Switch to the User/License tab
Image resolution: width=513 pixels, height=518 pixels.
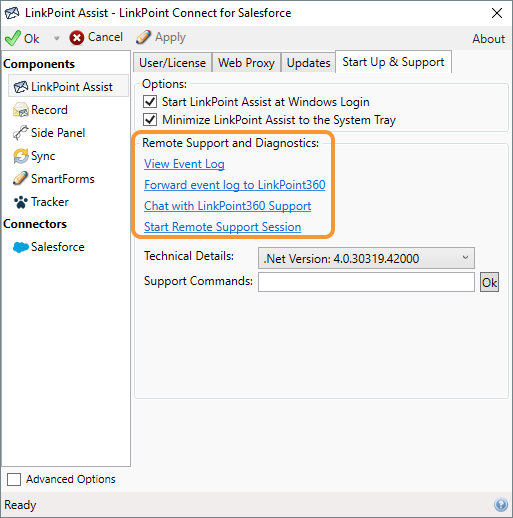[x=172, y=62]
